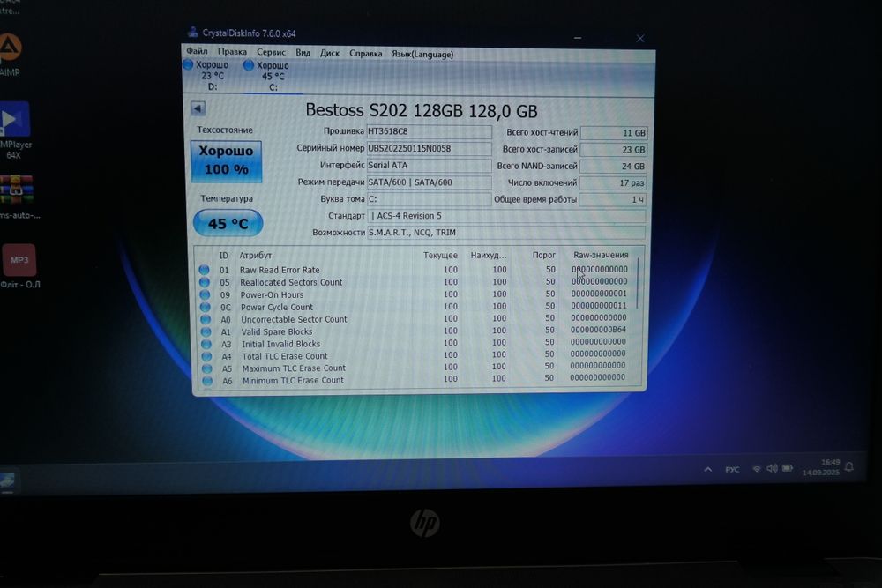Image resolution: width=882 pixels, height=588 pixels.
Task: Select the Reallocated Sectors Count attribute
Action: pos(291,282)
